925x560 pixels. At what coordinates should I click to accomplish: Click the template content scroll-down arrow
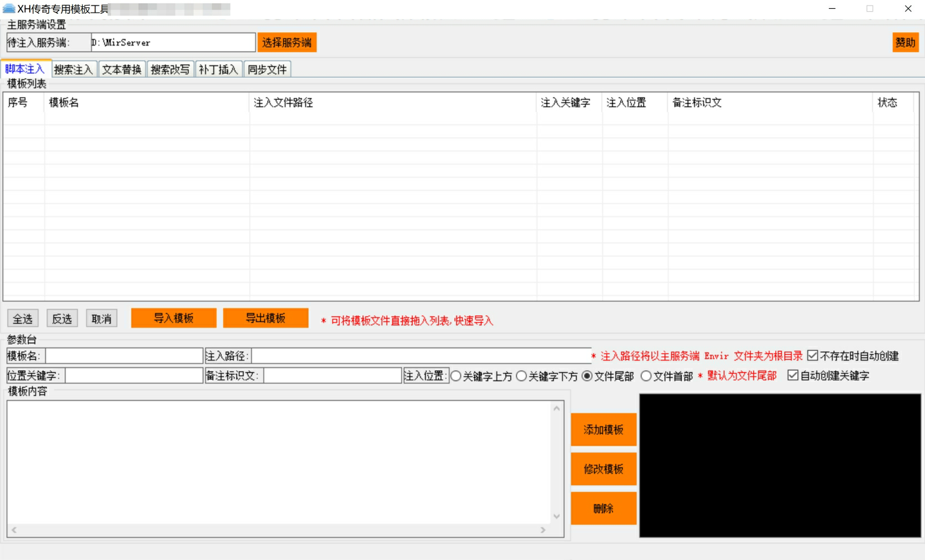click(557, 517)
